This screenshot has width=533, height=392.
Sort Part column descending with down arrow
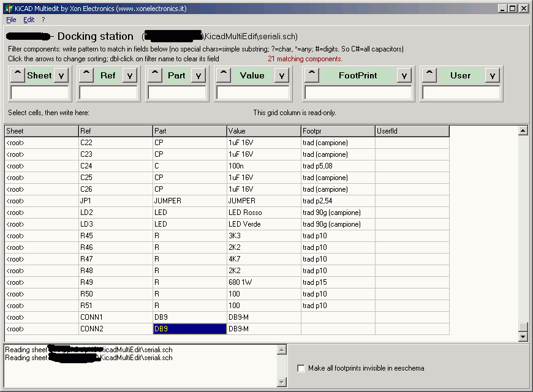click(198, 75)
